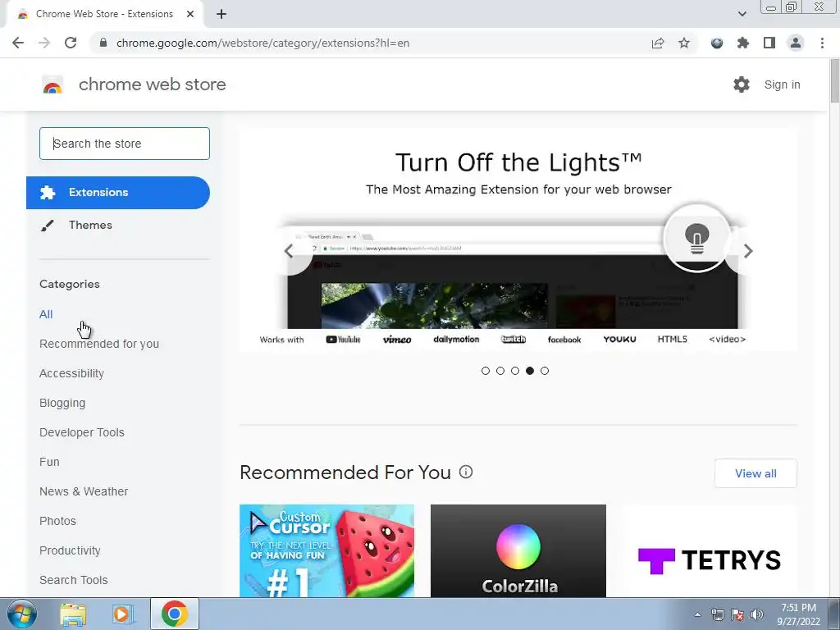Screen dimensions: 840x630
Task: Select the third carousel dot
Action: coord(515,371)
